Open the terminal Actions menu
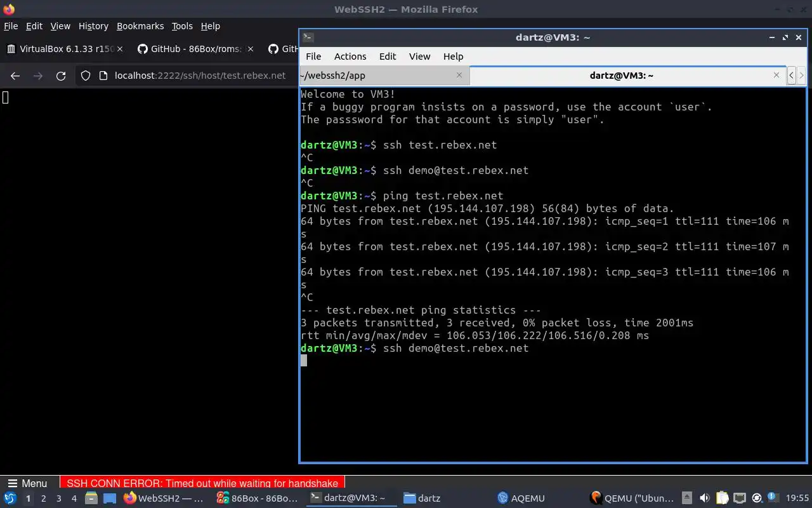 click(350, 57)
